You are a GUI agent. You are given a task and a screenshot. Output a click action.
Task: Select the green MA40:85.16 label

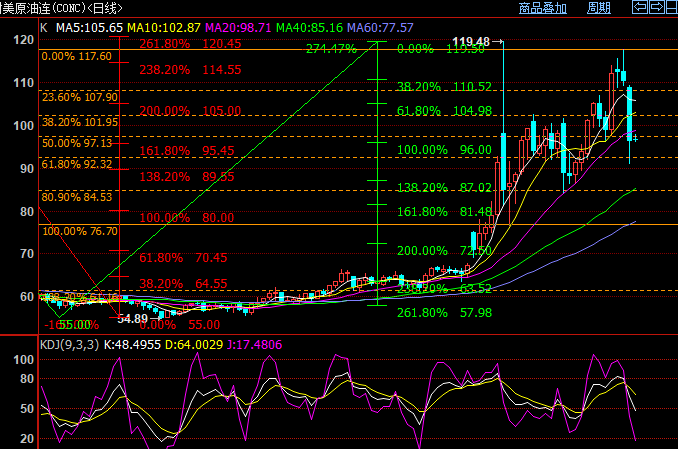309,28
